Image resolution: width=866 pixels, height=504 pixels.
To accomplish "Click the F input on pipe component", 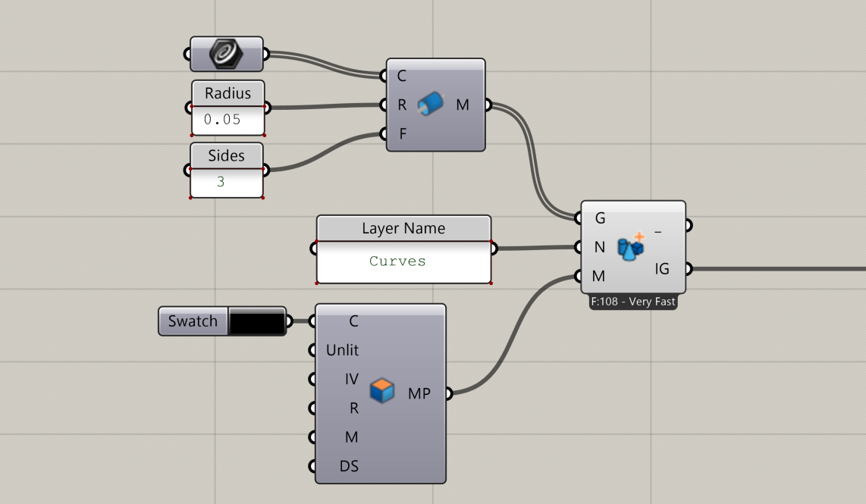I will click(402, 134).
